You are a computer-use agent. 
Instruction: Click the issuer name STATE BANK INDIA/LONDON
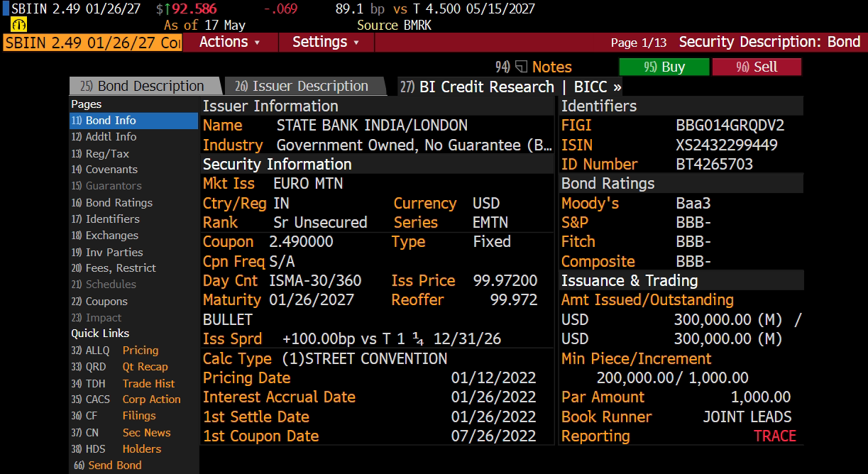pos(372,126)
